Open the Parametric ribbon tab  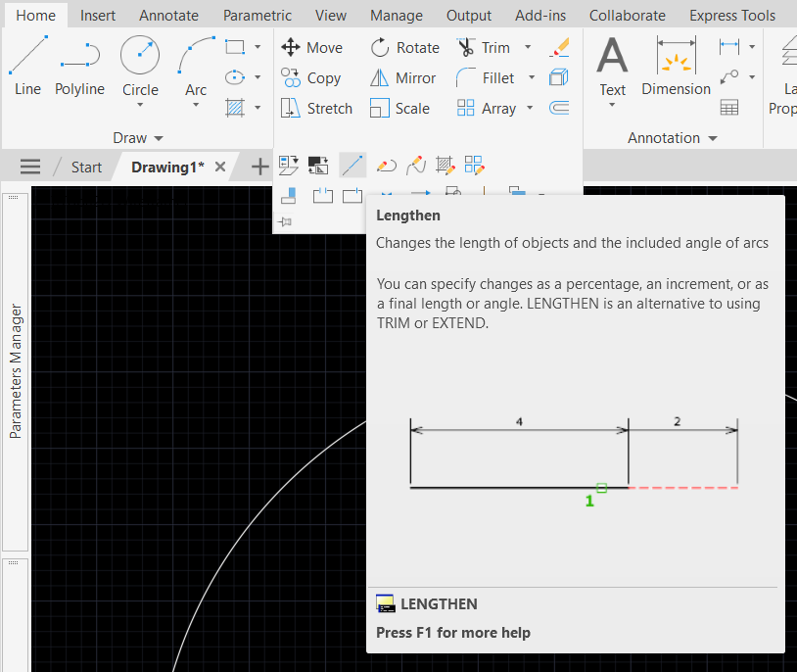tap(257, 16)
